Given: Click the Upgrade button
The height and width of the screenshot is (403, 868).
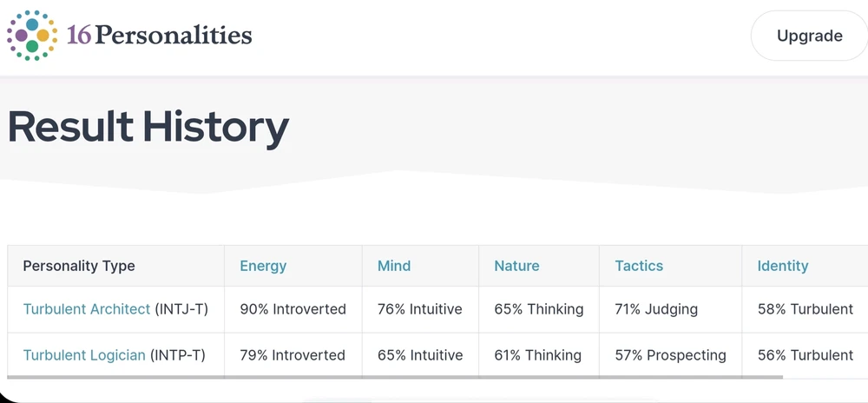Looking at the screenshot, I should [809, 36].
